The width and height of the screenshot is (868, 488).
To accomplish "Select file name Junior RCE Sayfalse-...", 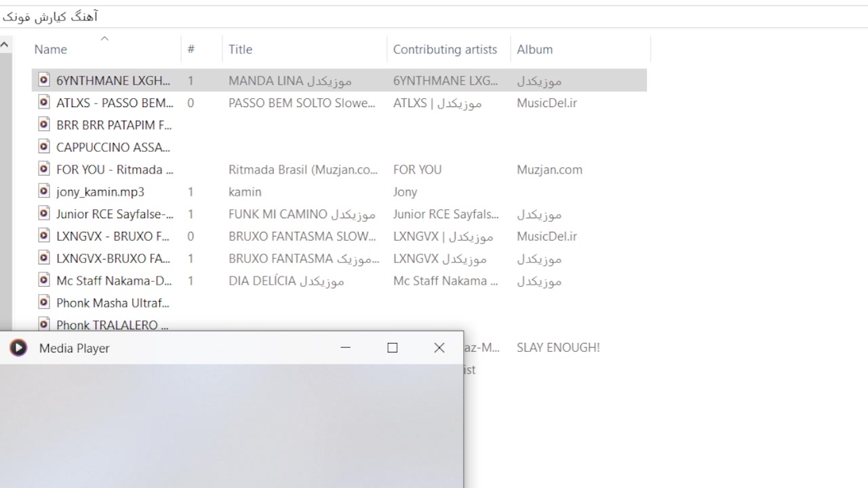I will [x=115, y=214].
